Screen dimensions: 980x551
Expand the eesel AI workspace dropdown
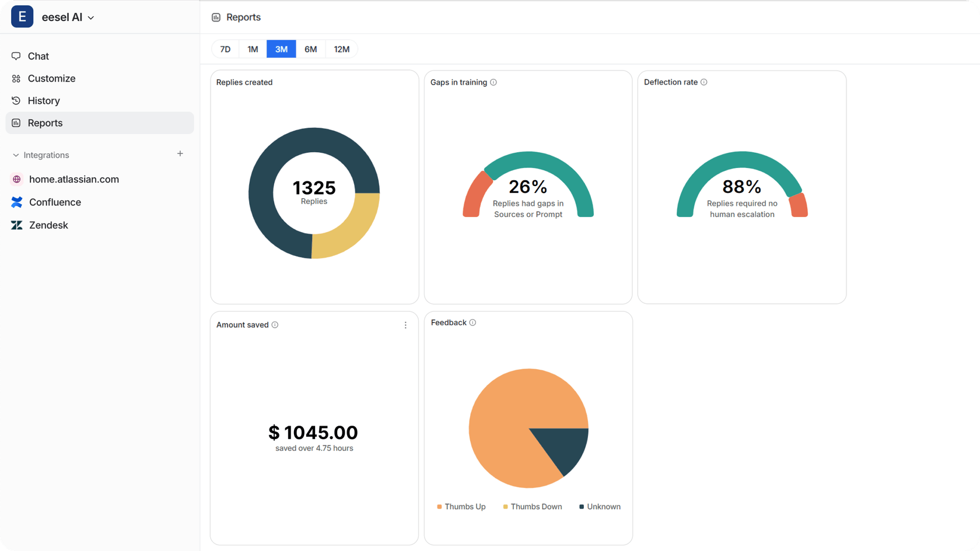(x=91, y=17)
